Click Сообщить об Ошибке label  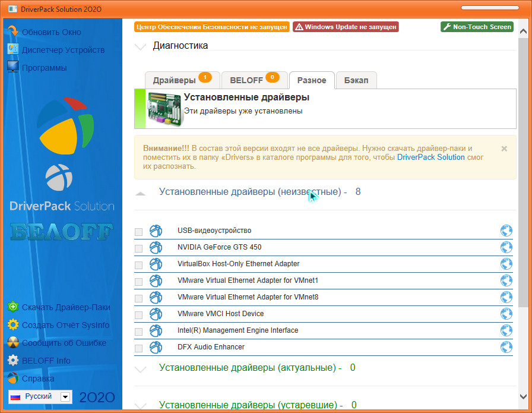pyautogui.click(x=64, y=343)
